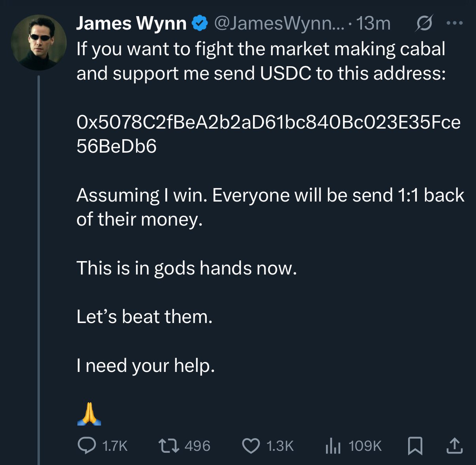Click the 1.3K likes count

tap(280, 446)
